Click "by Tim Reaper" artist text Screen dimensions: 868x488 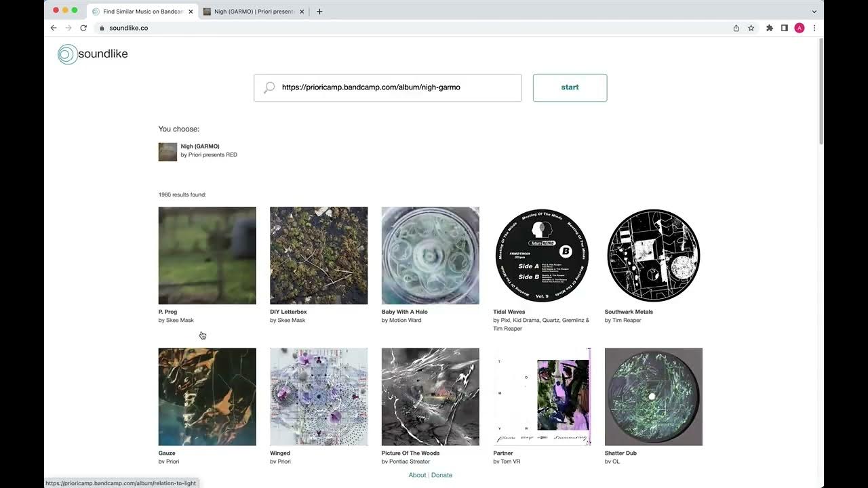623,321
